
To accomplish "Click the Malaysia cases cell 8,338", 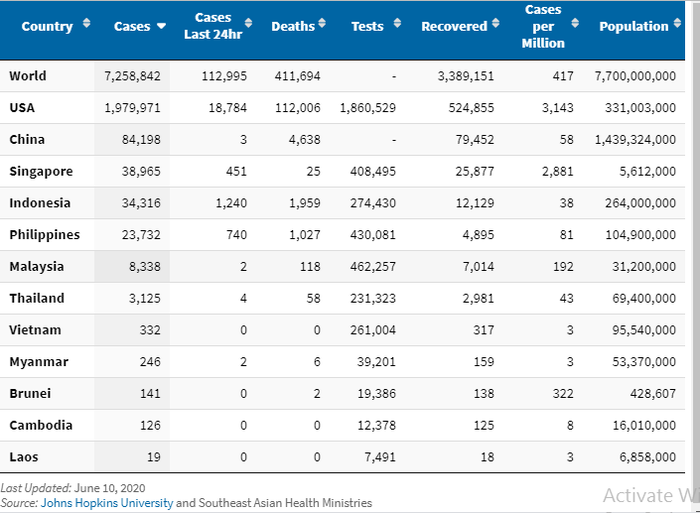I will tap(142, 267).
